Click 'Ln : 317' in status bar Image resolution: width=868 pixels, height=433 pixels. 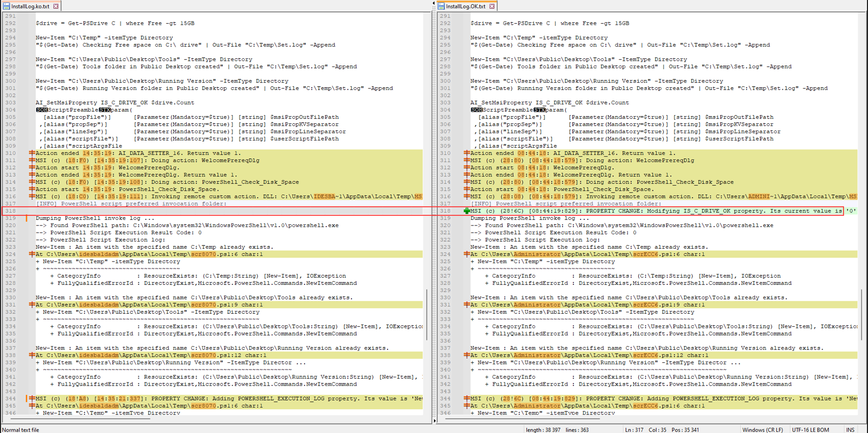pos(634,429)
